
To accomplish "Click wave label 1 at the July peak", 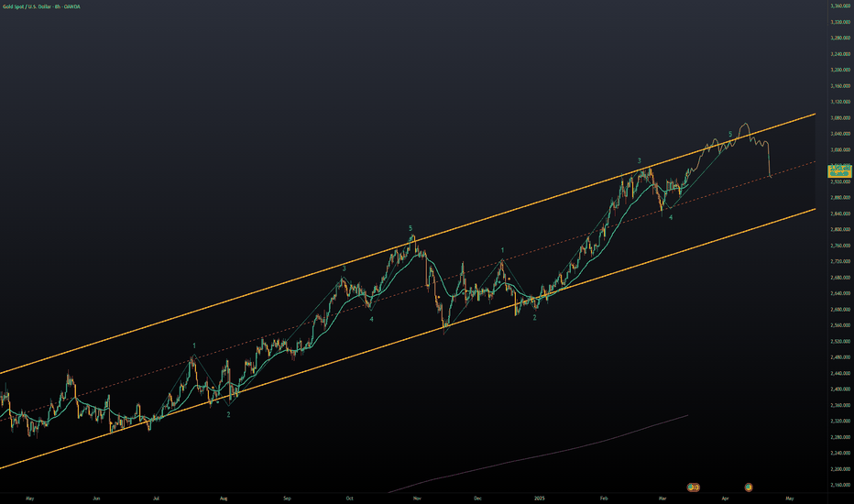I will tap(194, 346).
